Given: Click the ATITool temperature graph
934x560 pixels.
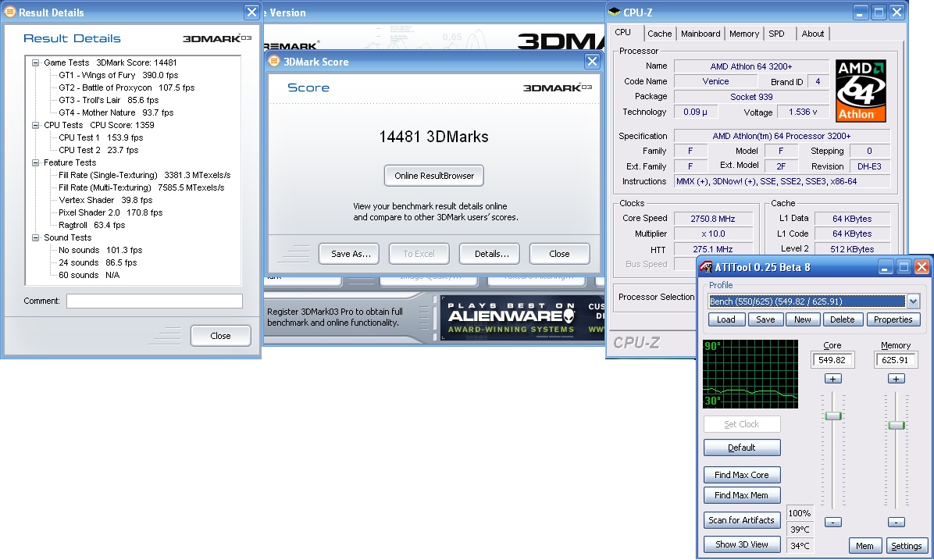Looking at the screenshot, I should coord(750,374).
